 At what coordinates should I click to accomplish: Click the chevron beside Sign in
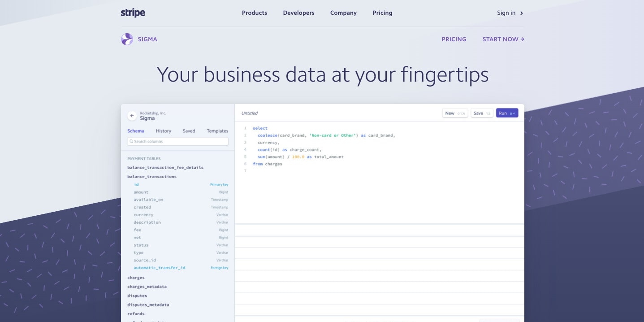[x=521, y=13]
